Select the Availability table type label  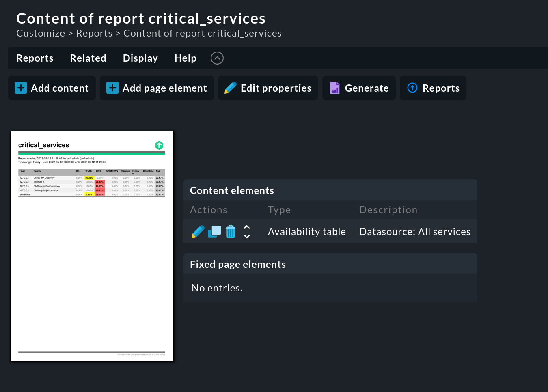306,231
